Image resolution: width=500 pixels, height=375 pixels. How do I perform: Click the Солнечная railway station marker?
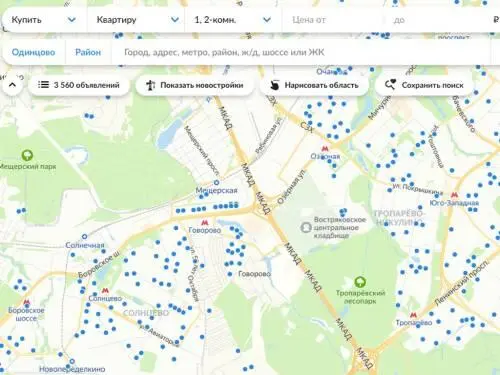tap(85, 236)
